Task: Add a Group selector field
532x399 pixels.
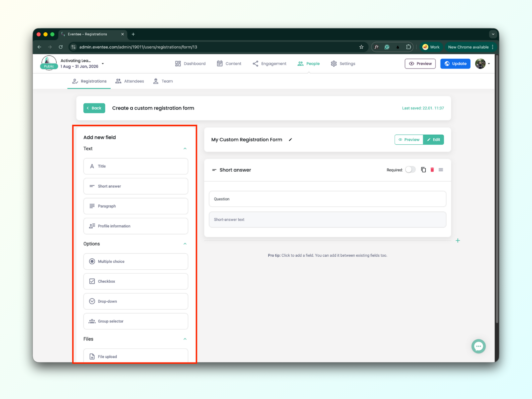Action: pyautogui.click(x=135, y=321)
